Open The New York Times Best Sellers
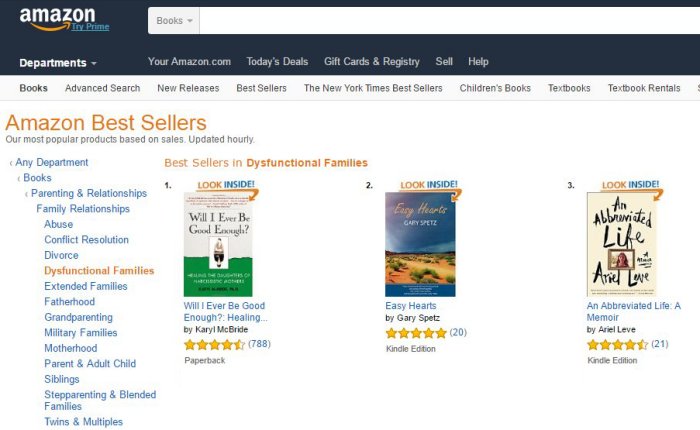This screenshot has height=430, width=700. coord(373,88)
